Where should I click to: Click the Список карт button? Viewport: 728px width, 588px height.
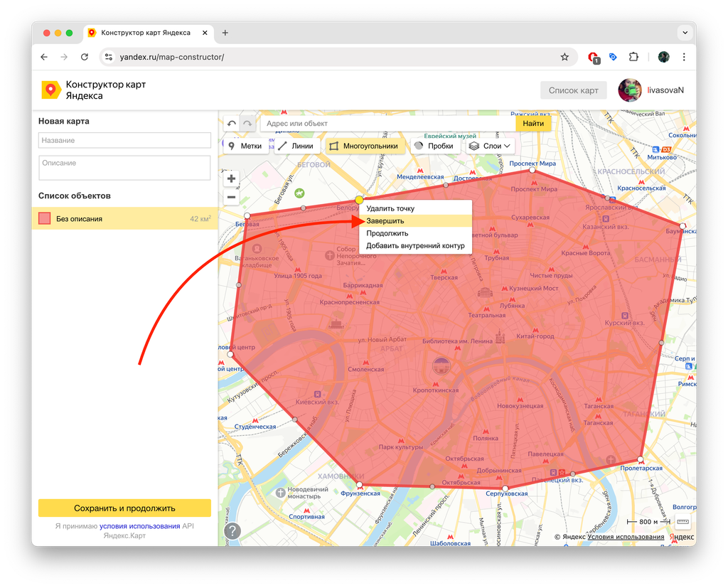click(574, 90)
